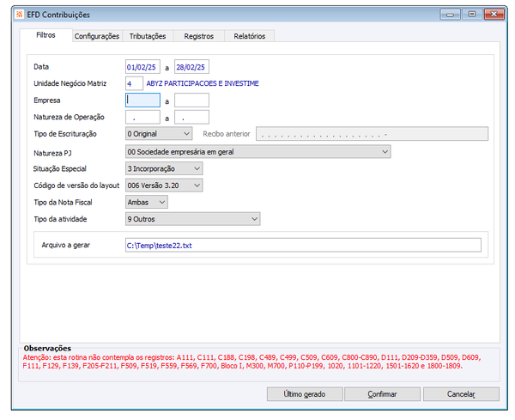Click the Cancelar button
This screenshot has width=515, height=420.
tap(461, 394)
